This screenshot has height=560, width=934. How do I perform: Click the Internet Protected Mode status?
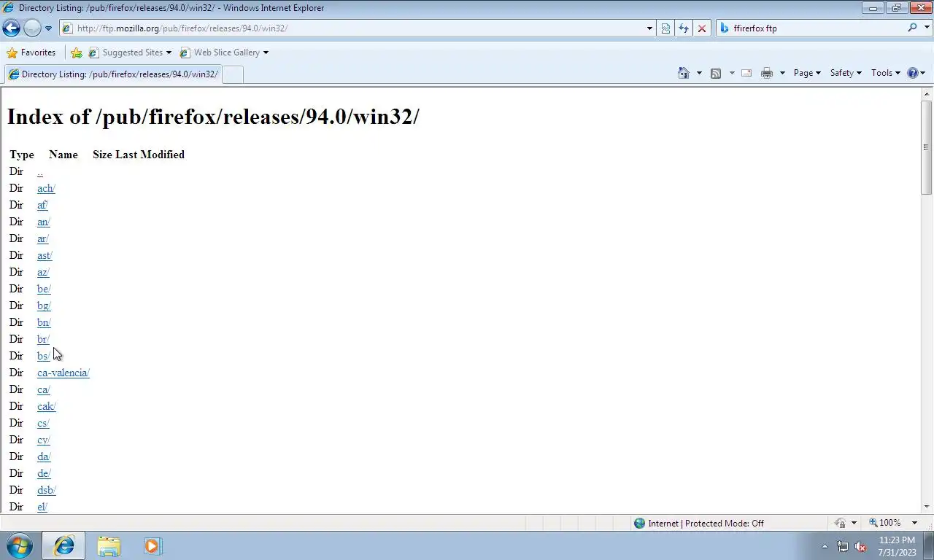point(699,524)
